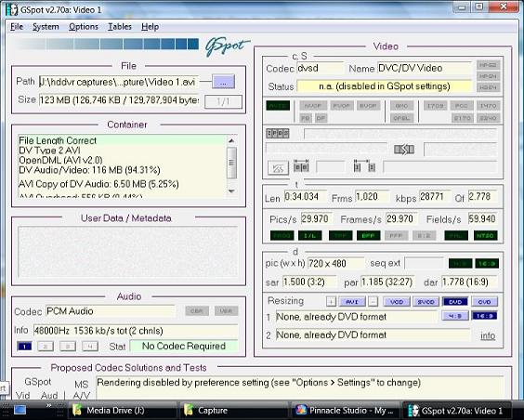Select the AVI resizing target

(352, 302)
